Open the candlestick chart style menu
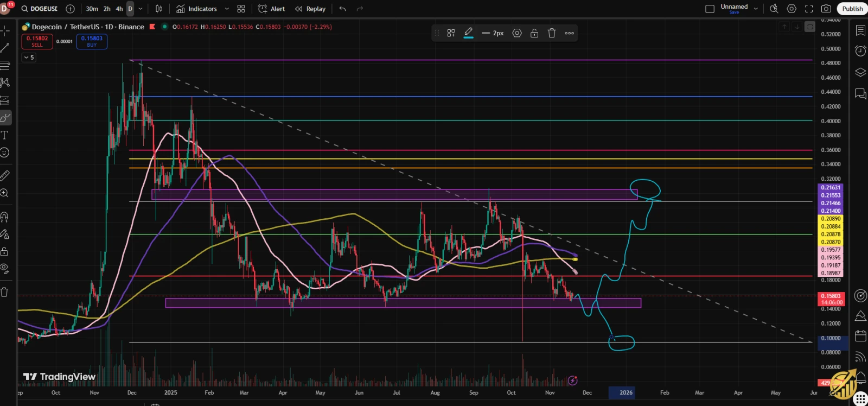Screen dimensions: 868x406 point(159,9)
